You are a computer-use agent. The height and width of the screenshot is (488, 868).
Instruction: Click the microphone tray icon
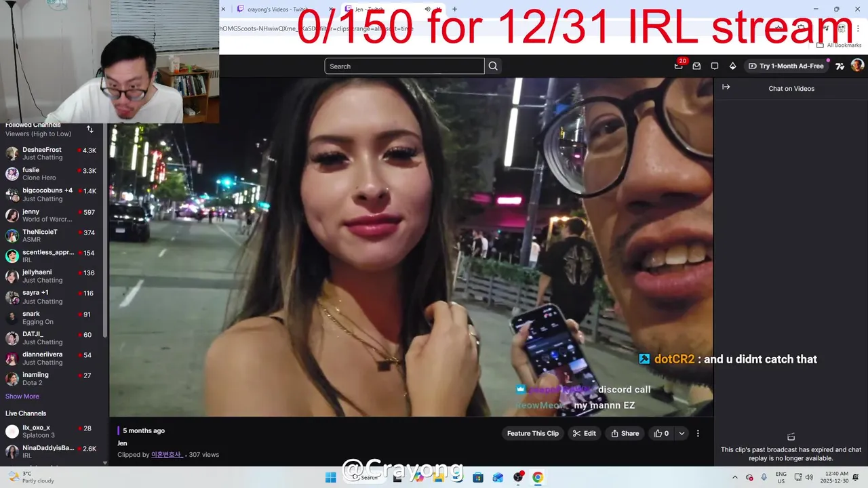(764, 477)
